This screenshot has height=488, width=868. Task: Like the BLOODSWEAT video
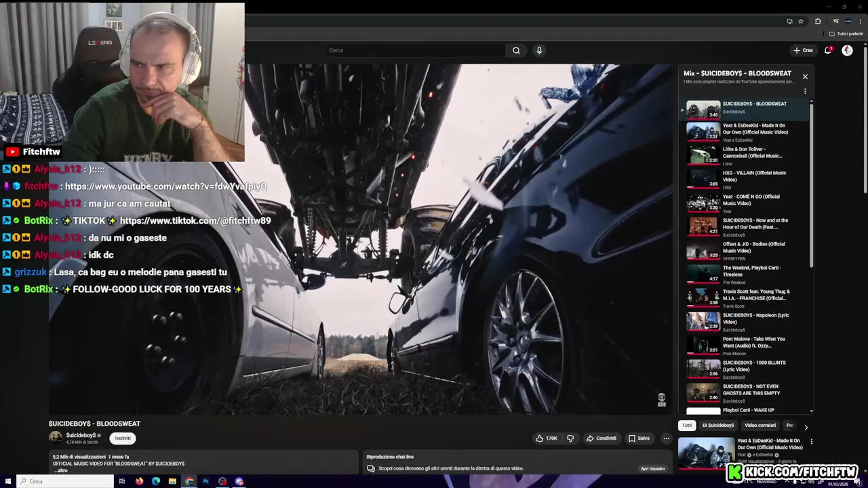pyautogui.click(x=547, y=439)
